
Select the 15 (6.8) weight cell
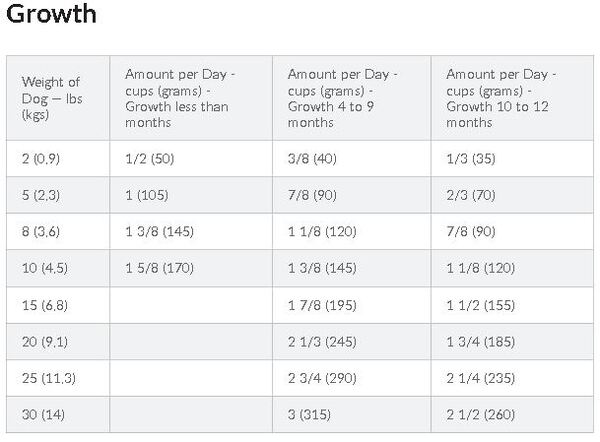coord(58,305)
